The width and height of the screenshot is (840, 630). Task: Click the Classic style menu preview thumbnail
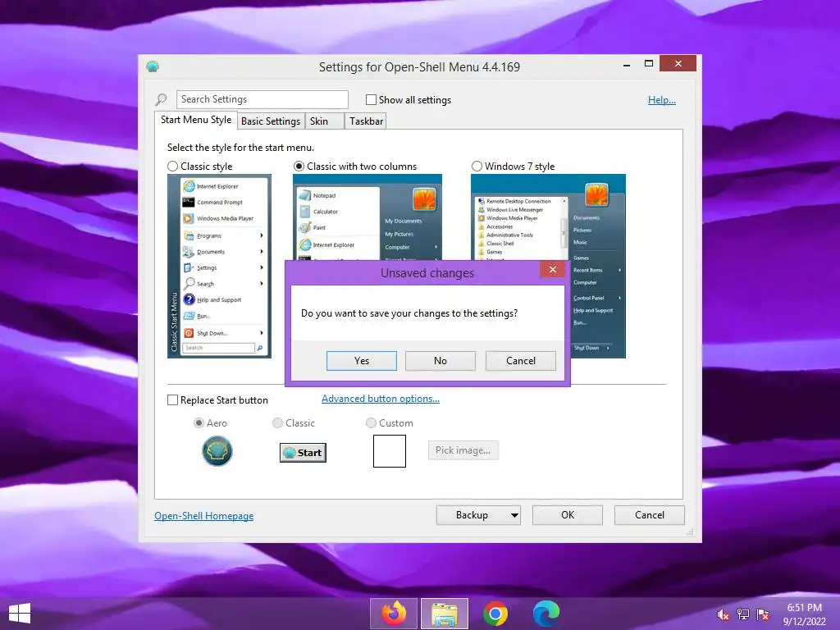(x=219, y=267)
